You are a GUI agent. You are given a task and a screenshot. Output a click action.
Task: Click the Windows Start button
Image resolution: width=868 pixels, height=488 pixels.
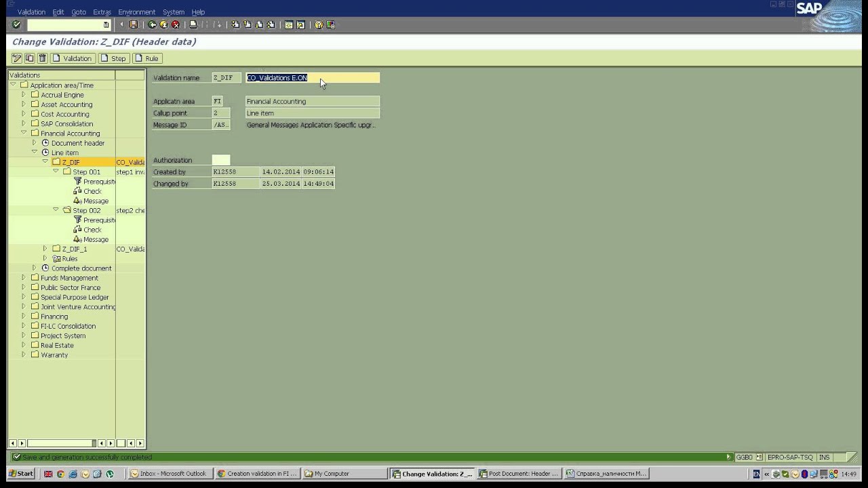point(20,474)
